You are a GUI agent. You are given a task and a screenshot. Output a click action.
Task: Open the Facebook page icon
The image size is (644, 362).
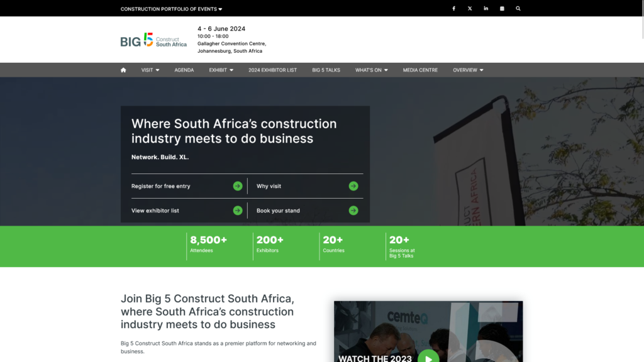pyautogui.click(x=454, y=9)
